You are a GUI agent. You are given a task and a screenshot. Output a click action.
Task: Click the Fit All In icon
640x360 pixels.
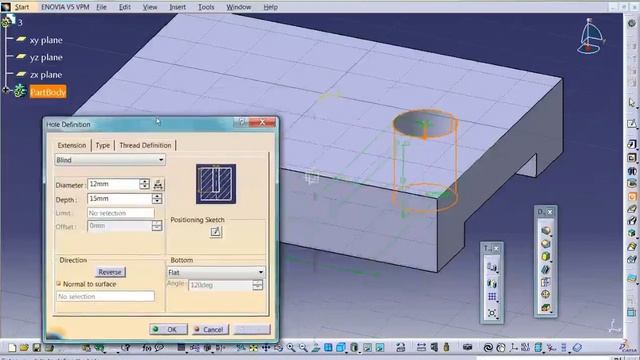[x=253, y=348]
